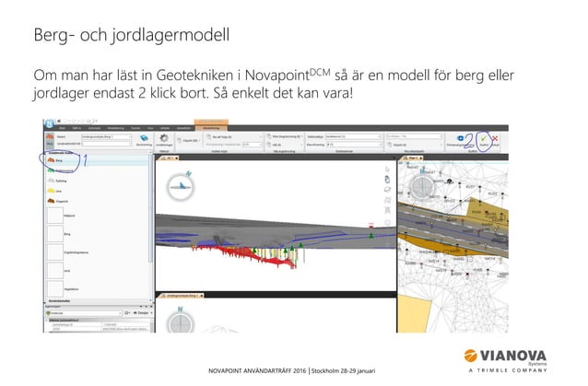588x386 pixels.
Task: Select the yellow Lera material icon
Action: coord(51,191)
